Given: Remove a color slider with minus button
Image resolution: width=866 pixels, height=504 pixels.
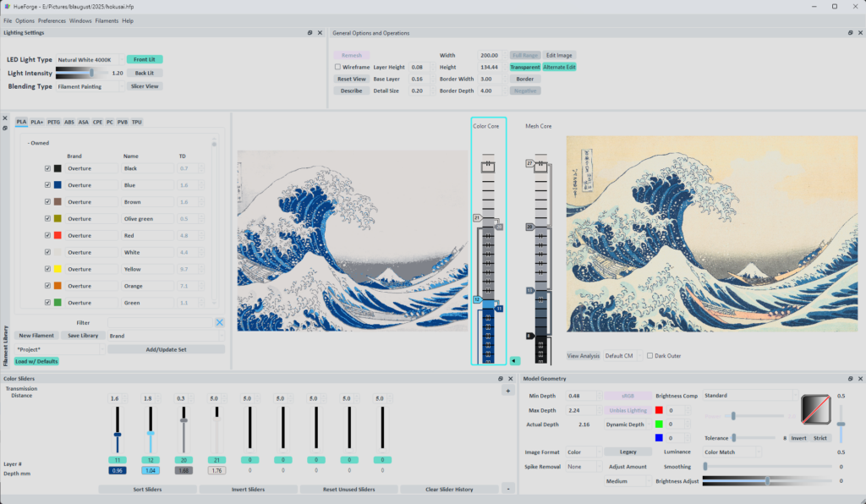Looking at the screenshot, I should point(508,489).
